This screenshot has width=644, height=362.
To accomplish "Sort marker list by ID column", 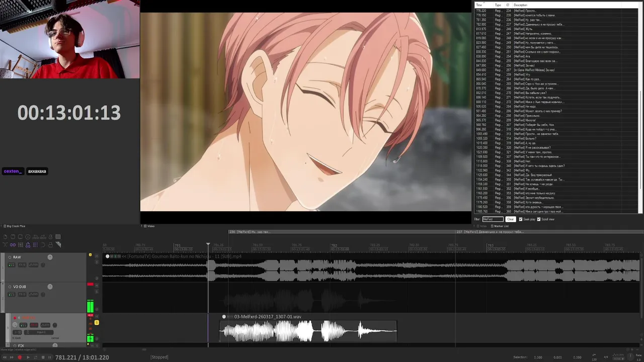I will point(508,5).
